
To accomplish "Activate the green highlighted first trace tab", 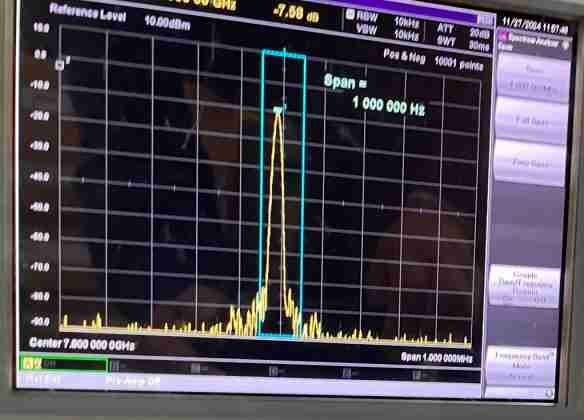I will 63,364.
